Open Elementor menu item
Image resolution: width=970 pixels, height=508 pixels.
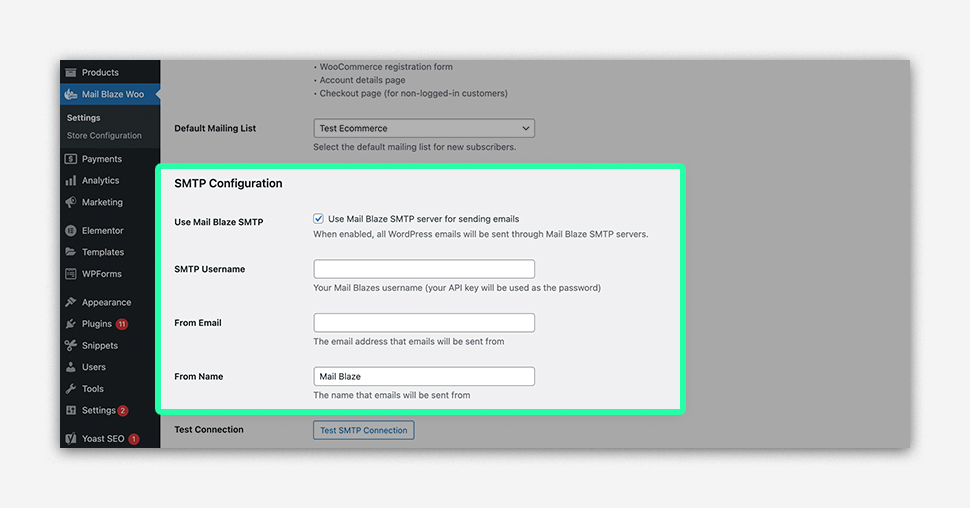(110, 231)
